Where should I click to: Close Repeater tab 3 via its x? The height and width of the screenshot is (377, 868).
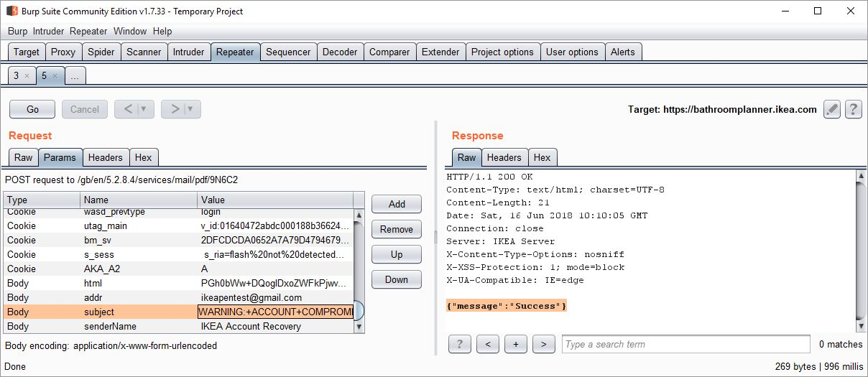click(27, 75)
